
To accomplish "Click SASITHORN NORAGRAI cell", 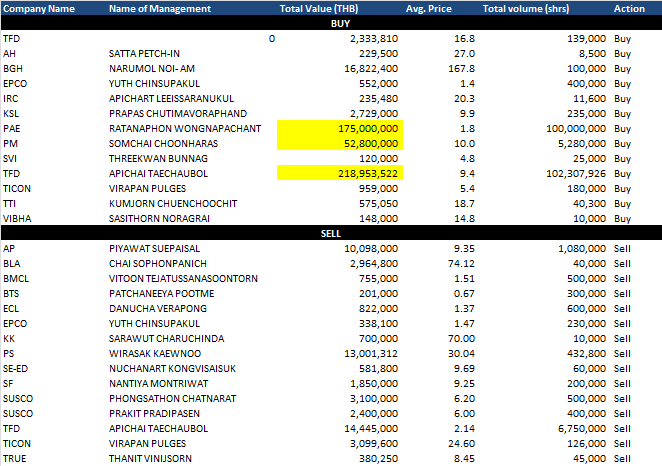I will (x=159, y=218).
